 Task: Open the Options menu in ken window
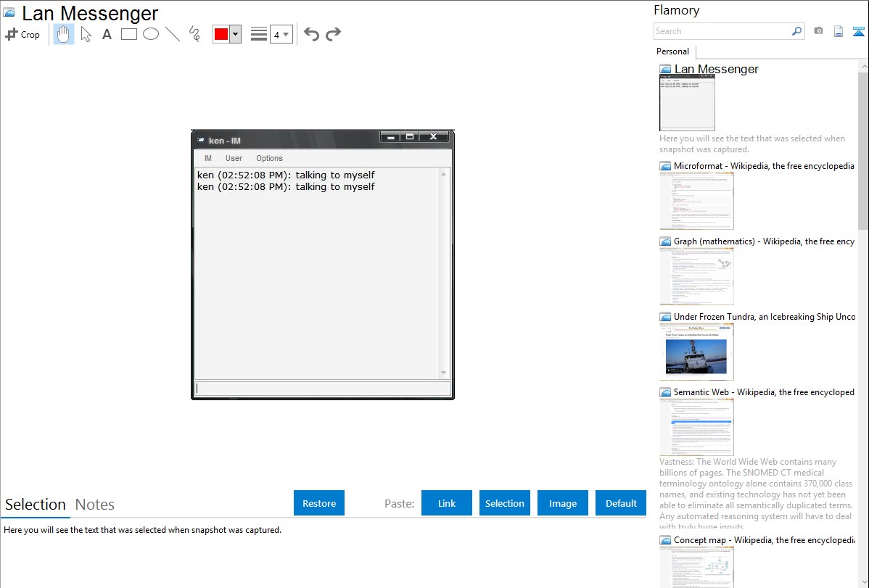269,158
